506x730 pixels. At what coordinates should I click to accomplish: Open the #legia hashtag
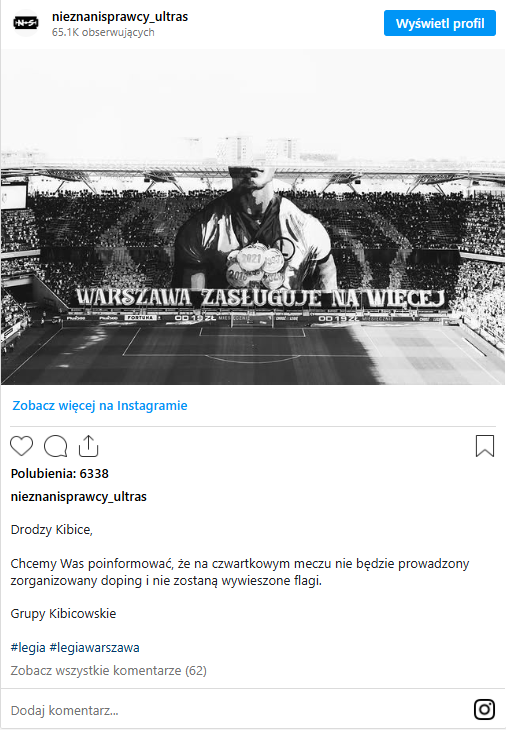pyautogui.click(x=28, y=648)
